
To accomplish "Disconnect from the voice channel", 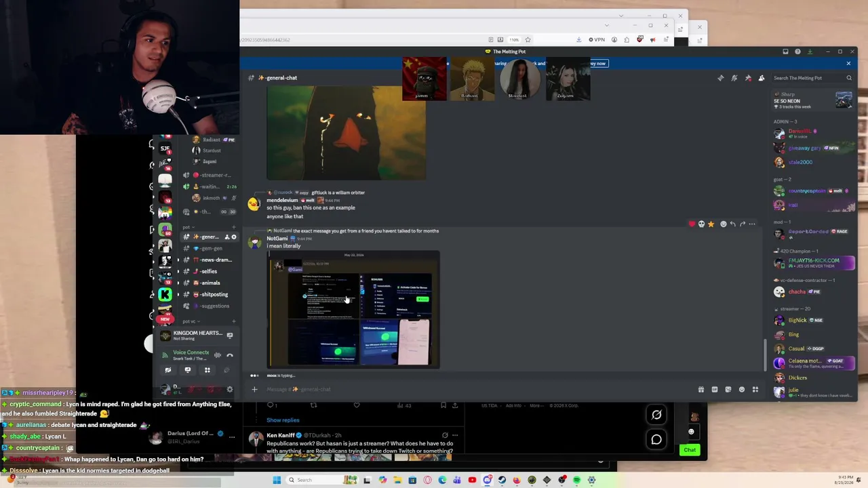I will click(x=230, y=355).
